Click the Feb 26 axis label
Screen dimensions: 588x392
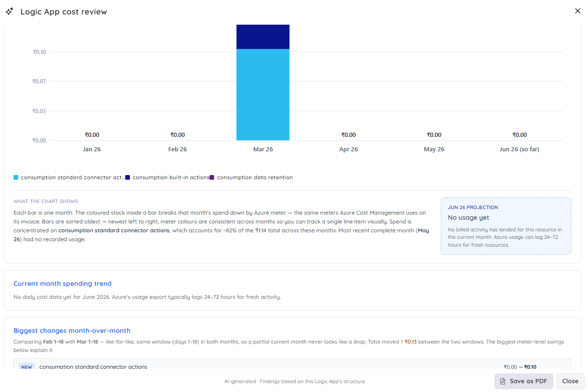click(177, 149)
